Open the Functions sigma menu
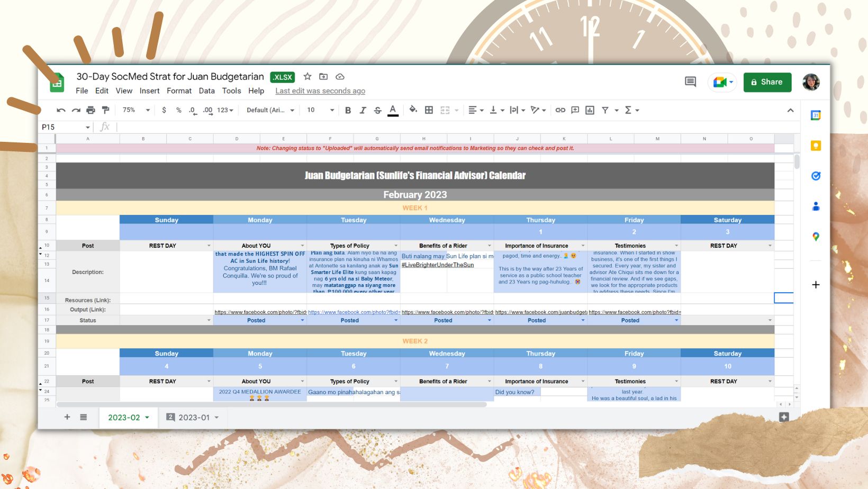 pos(632,110)
